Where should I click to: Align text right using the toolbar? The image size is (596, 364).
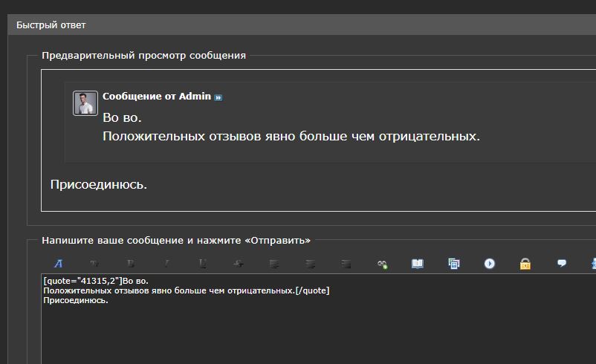tap(346, 263)
